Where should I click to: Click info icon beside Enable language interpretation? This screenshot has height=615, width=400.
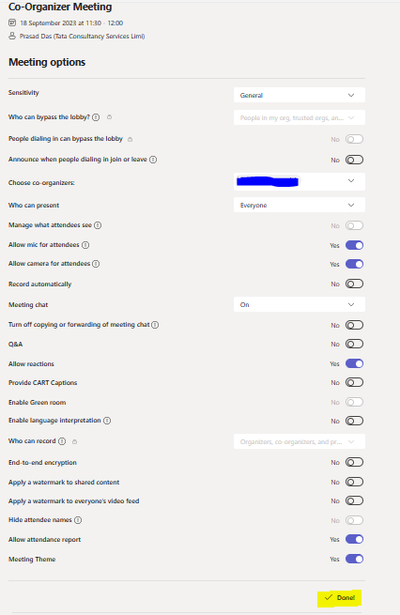107,420
